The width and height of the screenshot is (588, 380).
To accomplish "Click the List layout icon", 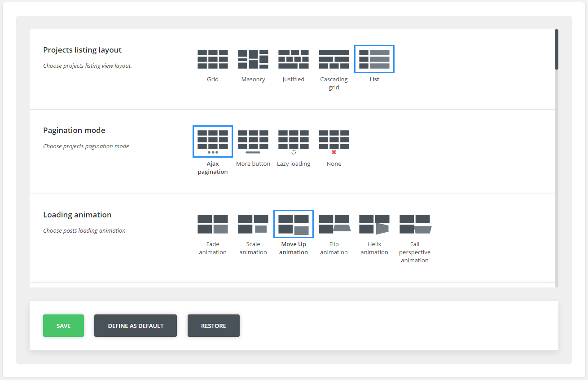I will [x=374, y=59].
